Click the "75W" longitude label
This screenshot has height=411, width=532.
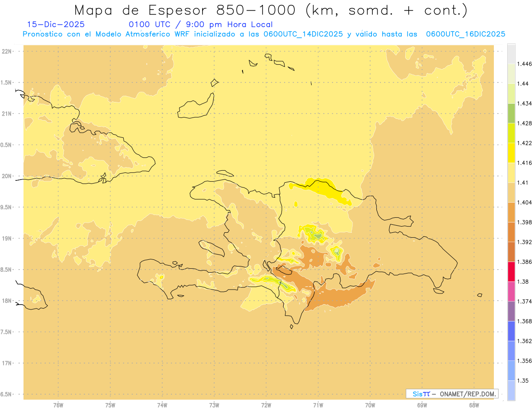pos(110,405)
